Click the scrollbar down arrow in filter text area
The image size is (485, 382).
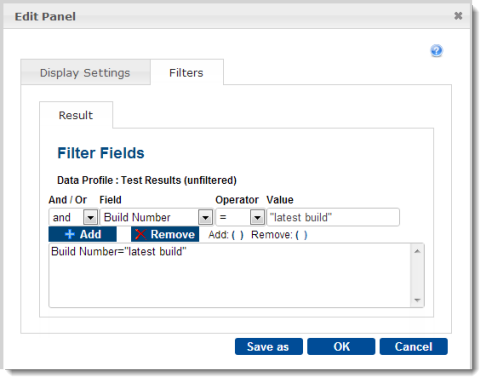417,300
